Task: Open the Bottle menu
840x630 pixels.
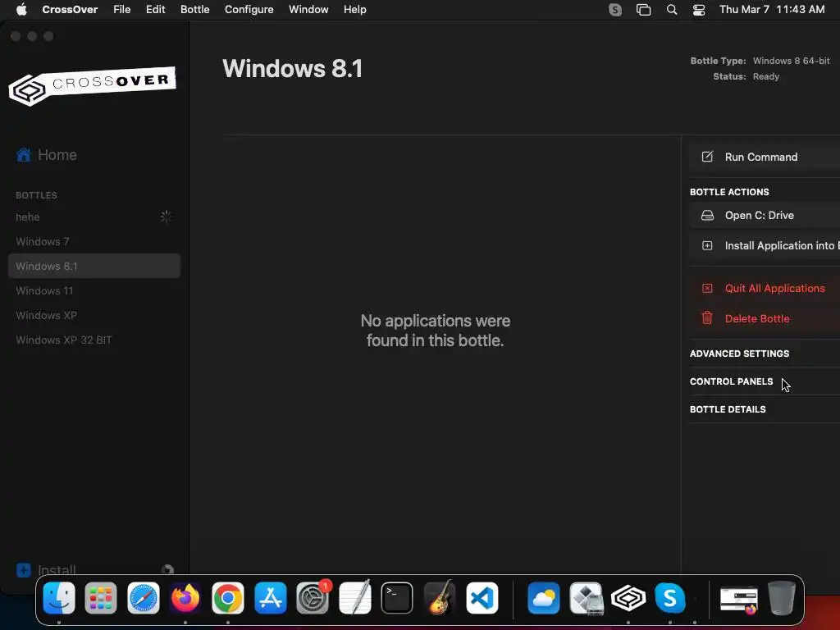Action: 195,10
